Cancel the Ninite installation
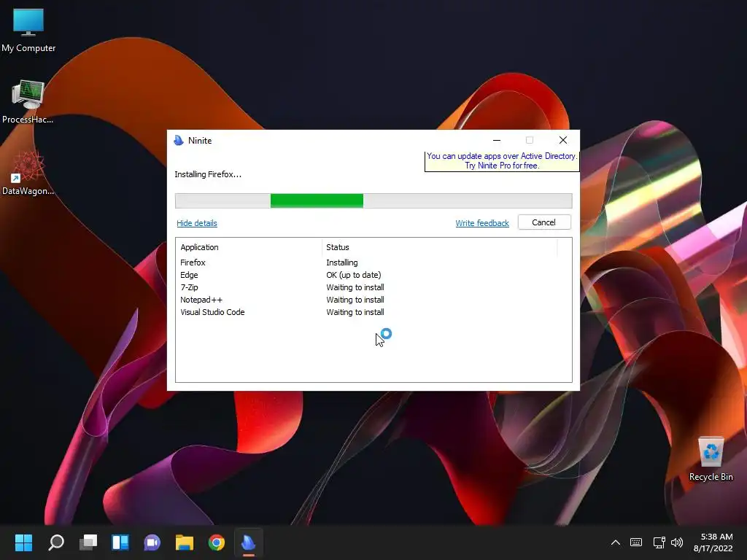The image size is (747, 560). (x=544, y=222)
